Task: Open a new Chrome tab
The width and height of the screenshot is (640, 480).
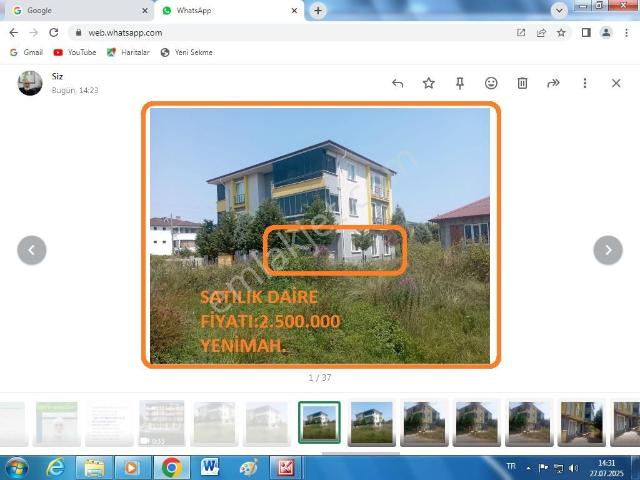Action: [x=318, y=10]
